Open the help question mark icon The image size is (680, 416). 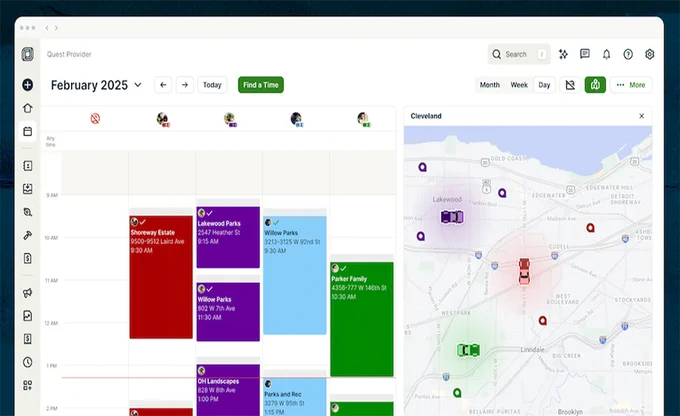pos(628,54)
